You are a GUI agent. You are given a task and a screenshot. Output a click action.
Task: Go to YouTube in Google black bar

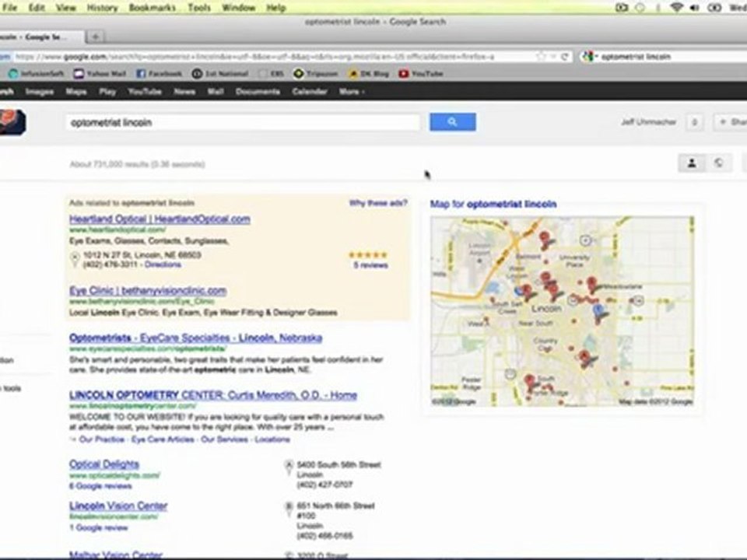click(x=145, y=92)
